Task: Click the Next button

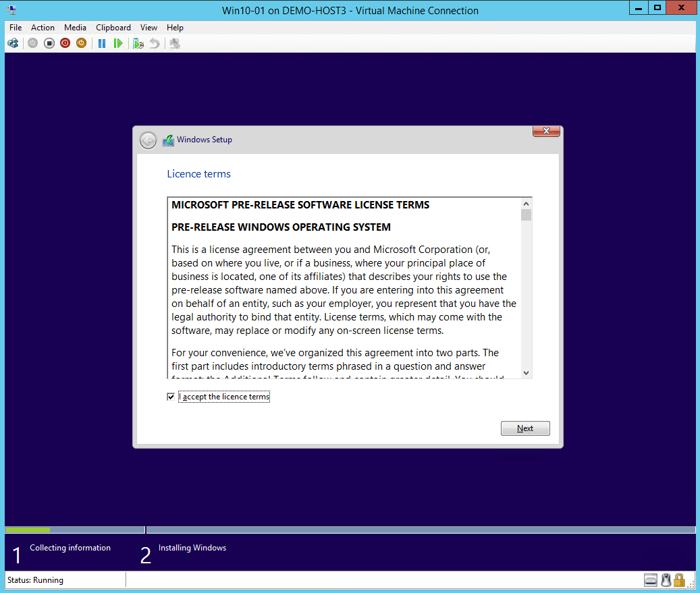Action: (x=525, y=428)
